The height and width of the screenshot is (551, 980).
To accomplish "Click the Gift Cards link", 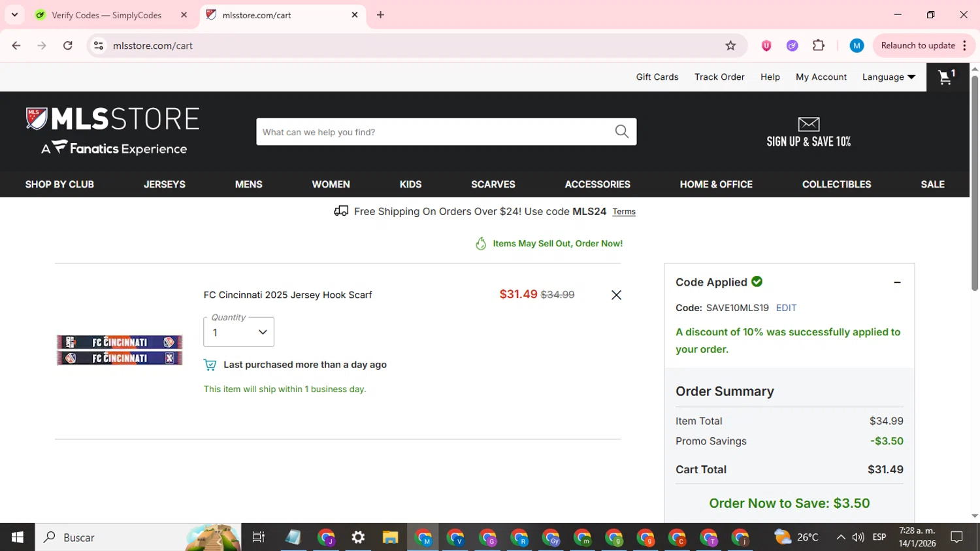I will pos(657,77).
